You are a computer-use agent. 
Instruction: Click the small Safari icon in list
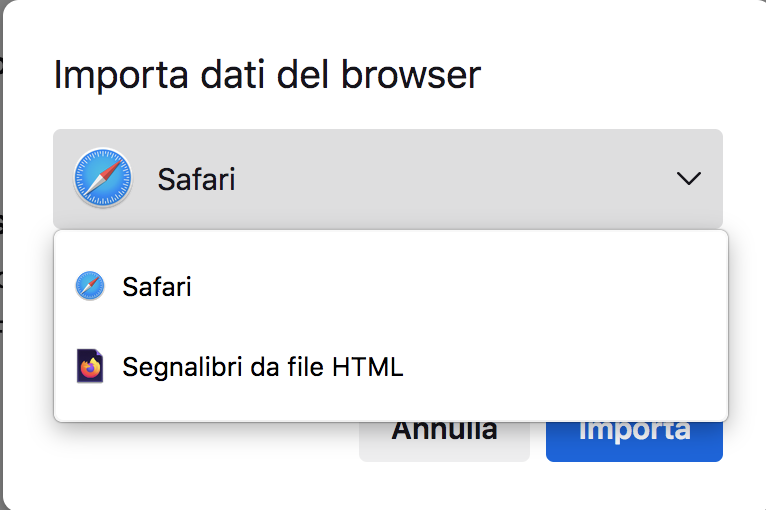[x=90, y=287]
